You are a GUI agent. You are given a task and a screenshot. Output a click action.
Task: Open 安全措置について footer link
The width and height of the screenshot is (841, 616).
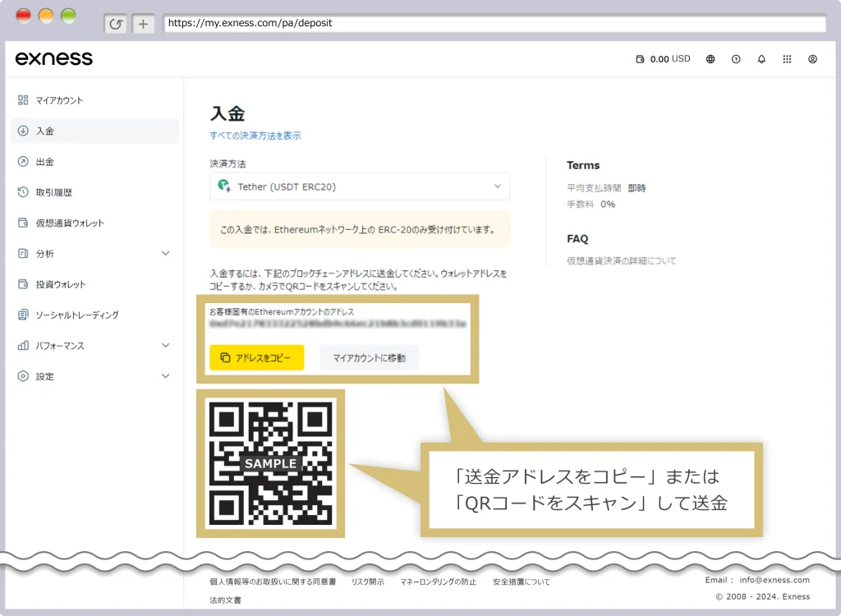[x=522, y=582]
